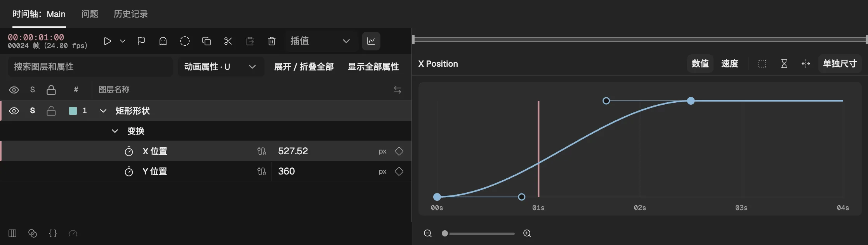Screen dimensions: 868x245
Task: Toggle solo S on 矩形形状 layer
Action: tap(33, 111)
